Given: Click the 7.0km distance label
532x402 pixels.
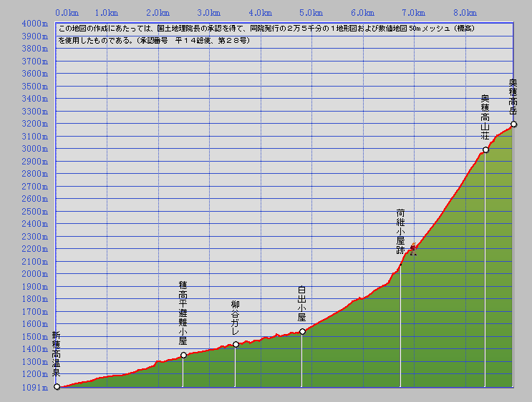Looking at the screenshot, I should [x=414, y=13].
